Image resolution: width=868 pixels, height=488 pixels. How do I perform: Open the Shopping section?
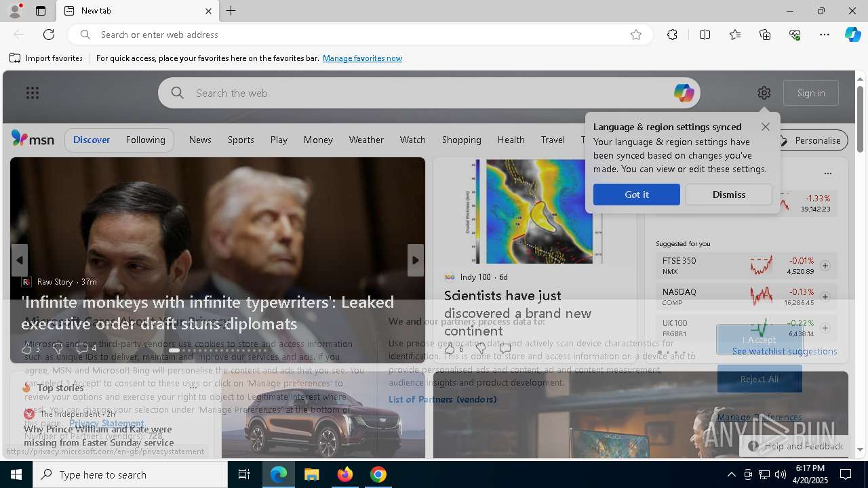[462, 140]
